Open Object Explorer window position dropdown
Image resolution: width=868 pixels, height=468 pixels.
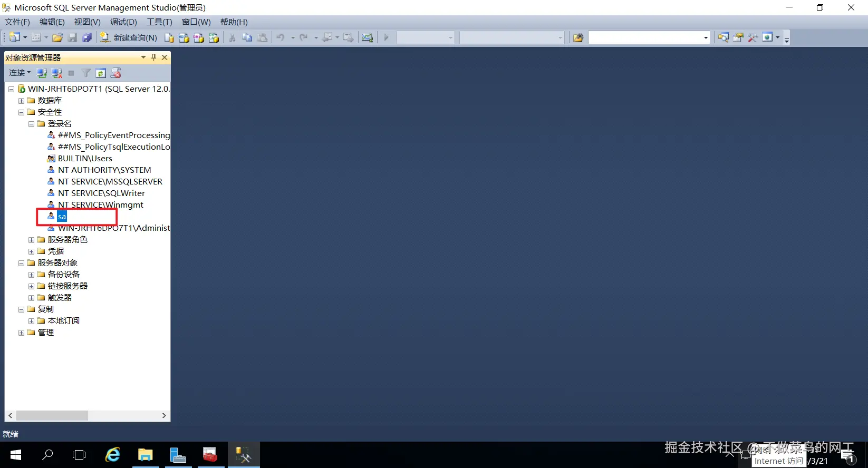pos(143,57)
